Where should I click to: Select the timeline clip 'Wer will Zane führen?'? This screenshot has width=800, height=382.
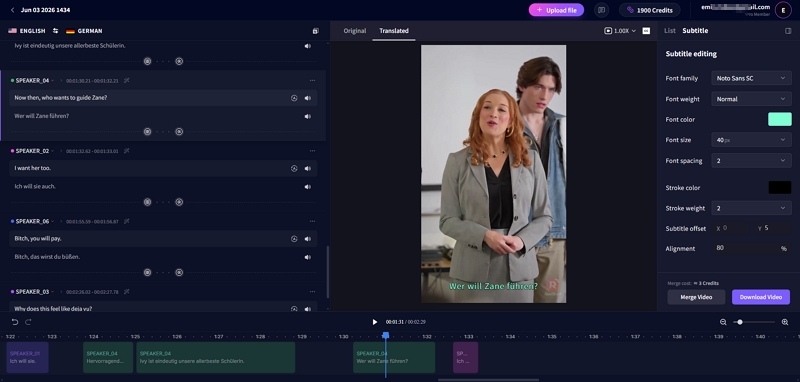394,357
